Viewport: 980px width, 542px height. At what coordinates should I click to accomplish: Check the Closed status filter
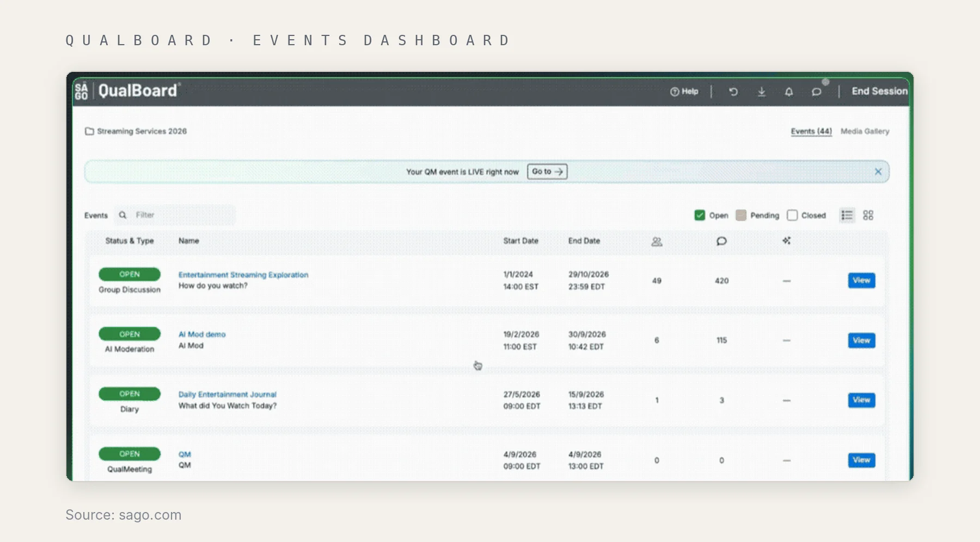pyautogui.click(x=792, y=215)
